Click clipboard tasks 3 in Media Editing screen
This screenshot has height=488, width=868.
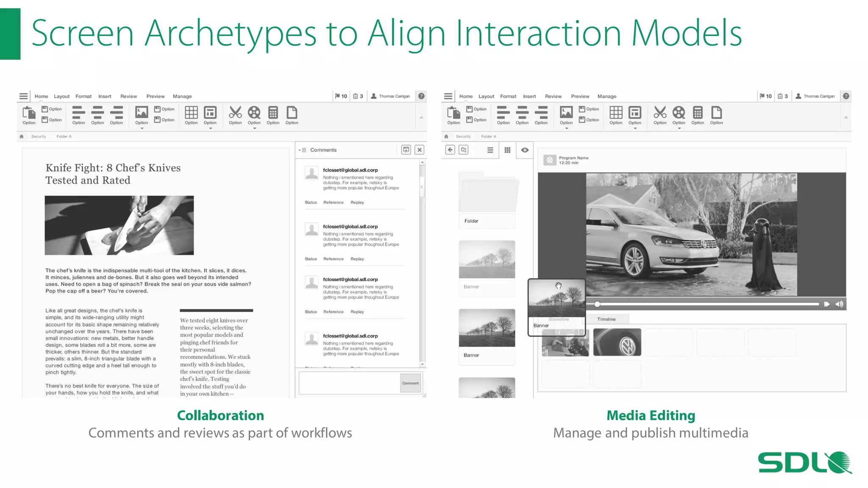pyautogui.click(x=783, y=96)
